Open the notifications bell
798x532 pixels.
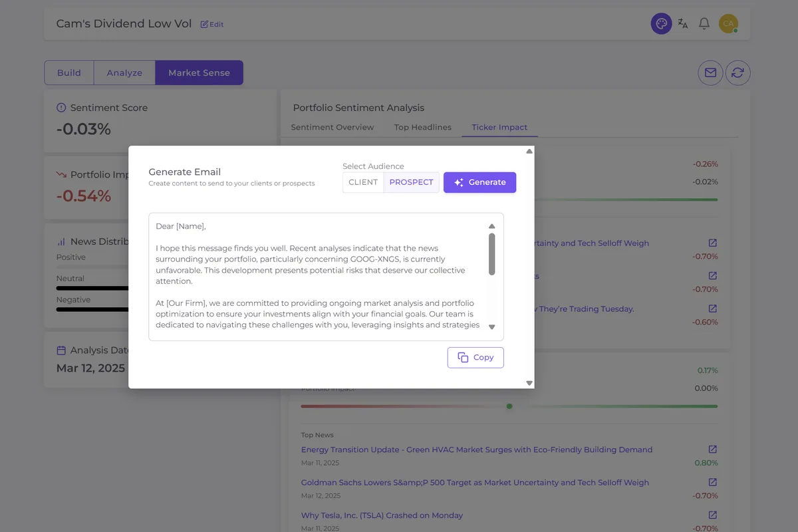click(x=704, y=24)
